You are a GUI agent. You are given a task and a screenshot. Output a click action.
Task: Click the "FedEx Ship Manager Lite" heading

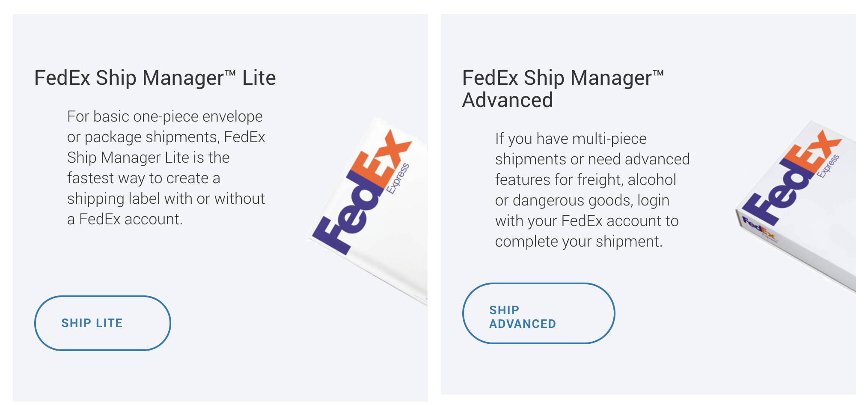155,78
